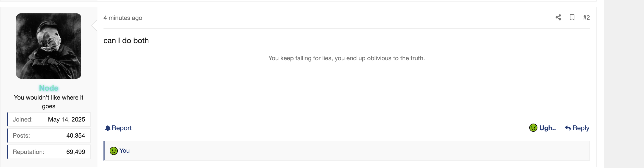Open the #2 post permalink

586,18
